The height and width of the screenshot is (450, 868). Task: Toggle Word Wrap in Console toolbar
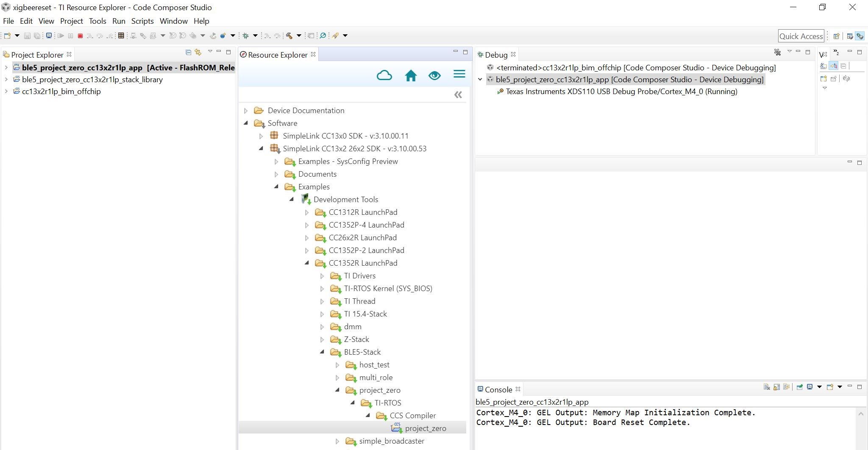coord(787,387)
